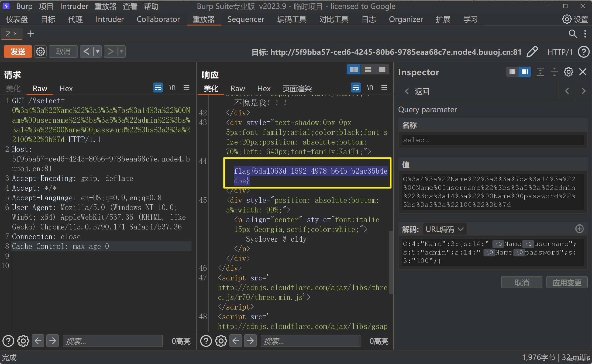Close Repeater tab 2
The image size is (592, 364).
point(15,34)
